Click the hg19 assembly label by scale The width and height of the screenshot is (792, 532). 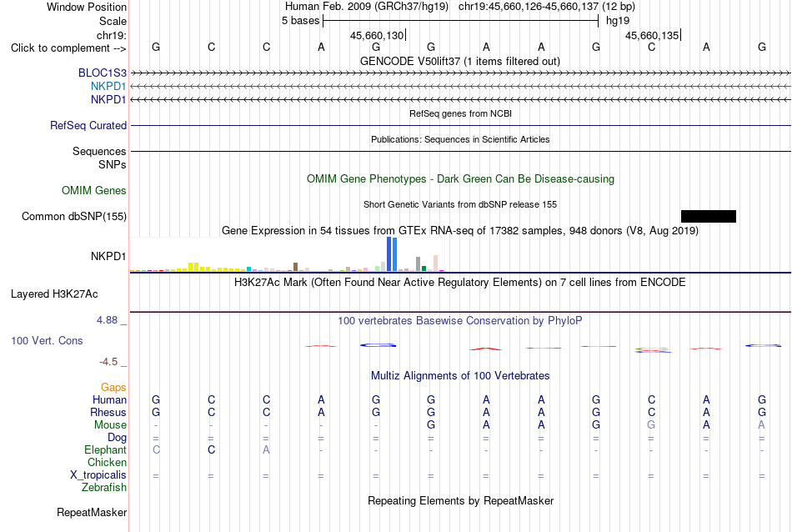(618, 21)
